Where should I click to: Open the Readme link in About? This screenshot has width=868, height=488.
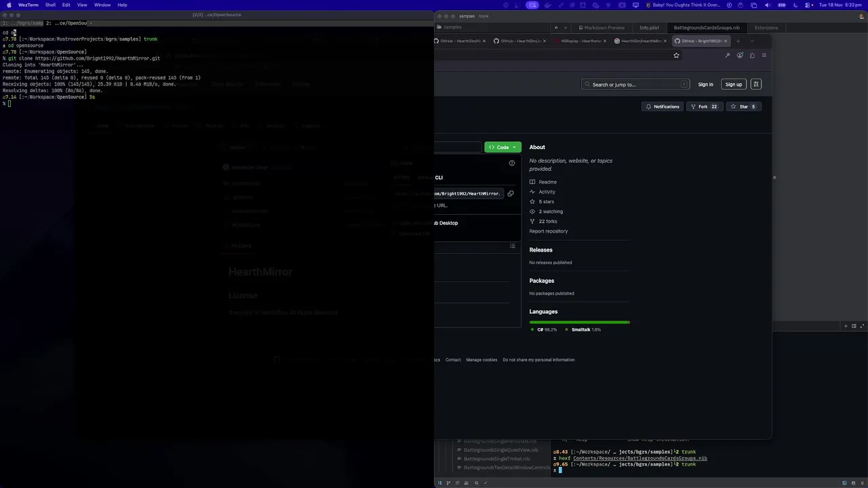[x=543, y=182]
